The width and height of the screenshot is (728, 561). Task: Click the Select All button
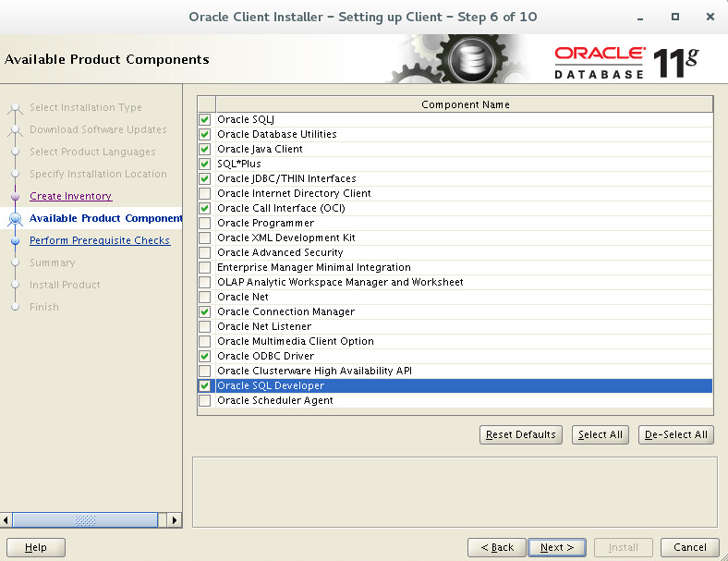click(x=601, y=434)
